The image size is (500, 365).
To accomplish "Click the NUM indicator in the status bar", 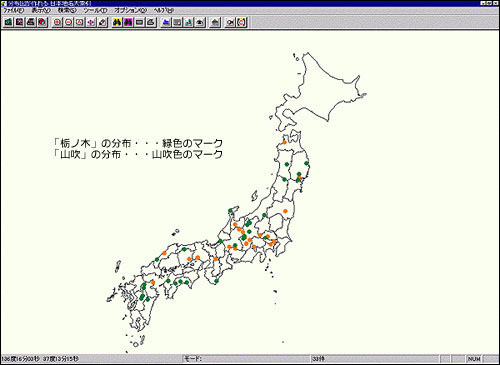I will (x=474, y=359).
